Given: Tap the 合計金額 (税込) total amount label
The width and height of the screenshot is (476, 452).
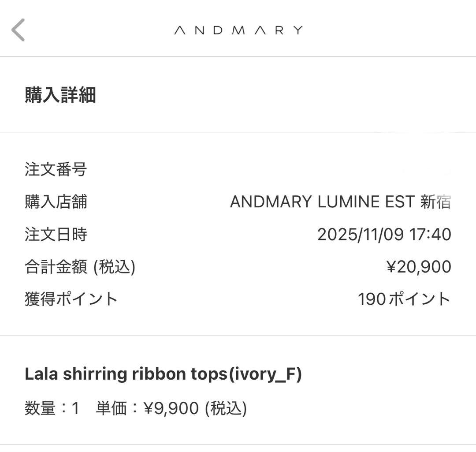Looking at the screenshot, I should coord(79,267).
